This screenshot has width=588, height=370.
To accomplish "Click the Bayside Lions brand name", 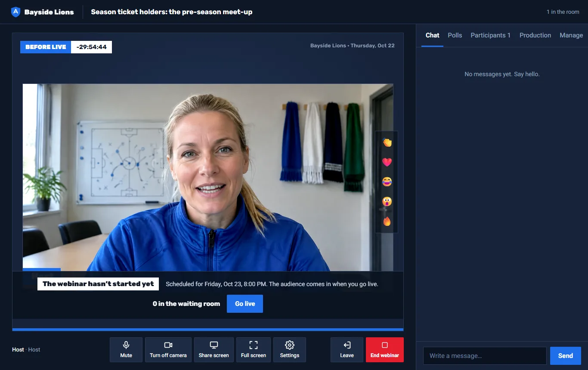I will click(49, 12).
